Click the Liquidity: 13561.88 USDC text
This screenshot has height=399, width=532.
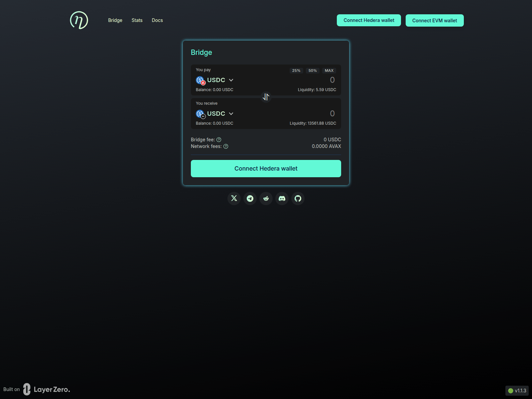point(313,123)
